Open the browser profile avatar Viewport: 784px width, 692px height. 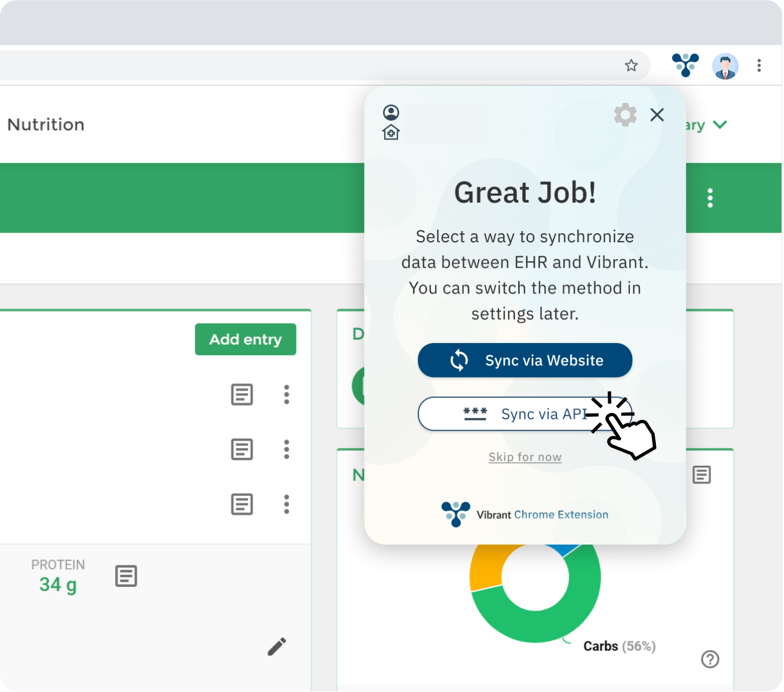click(x=725, y=66)
